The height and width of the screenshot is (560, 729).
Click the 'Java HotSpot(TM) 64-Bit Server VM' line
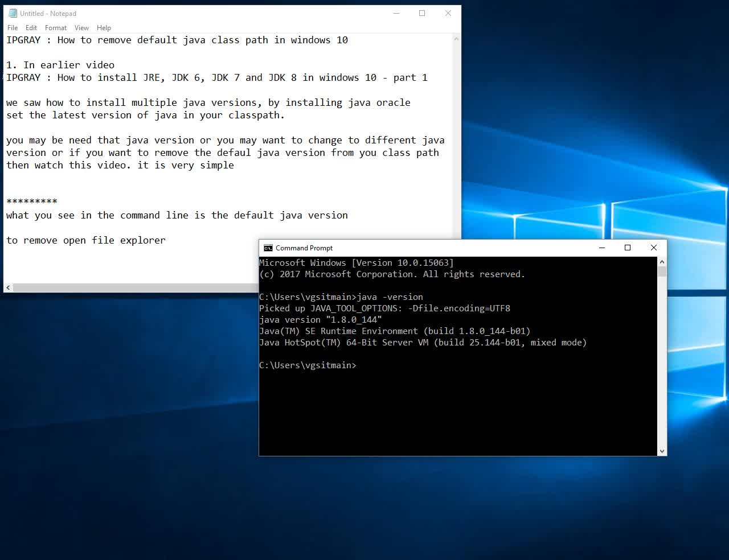(423, 343)
